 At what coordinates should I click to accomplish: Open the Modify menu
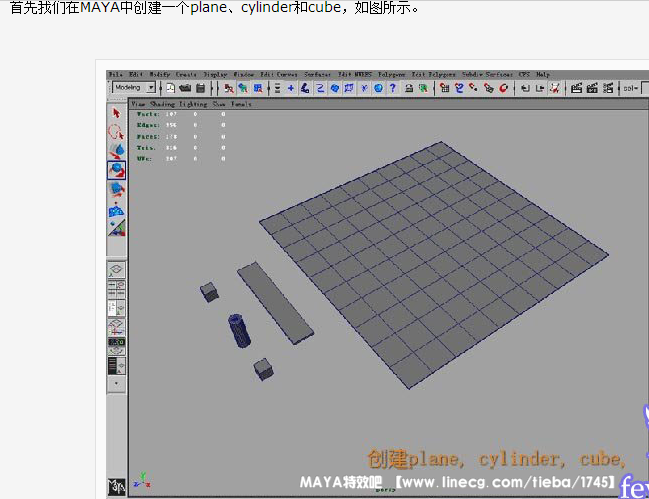pyautogui.click(x=159, y=74)
